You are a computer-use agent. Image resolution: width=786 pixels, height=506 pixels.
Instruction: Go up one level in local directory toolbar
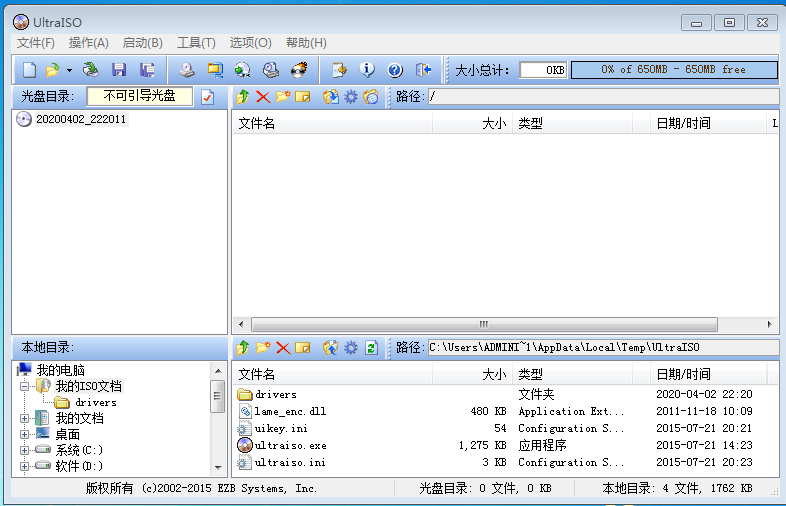coord(242,348)
